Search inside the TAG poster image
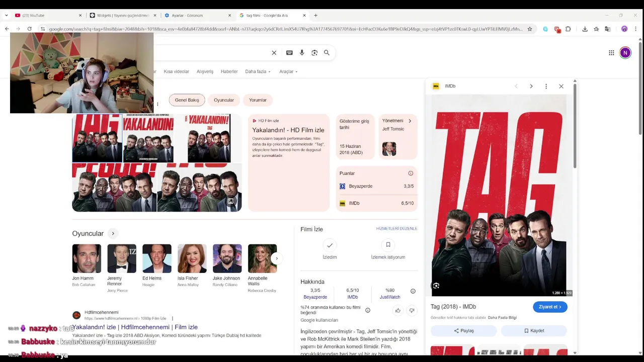This screenshot has width=644, height=362. click(436, 286)
